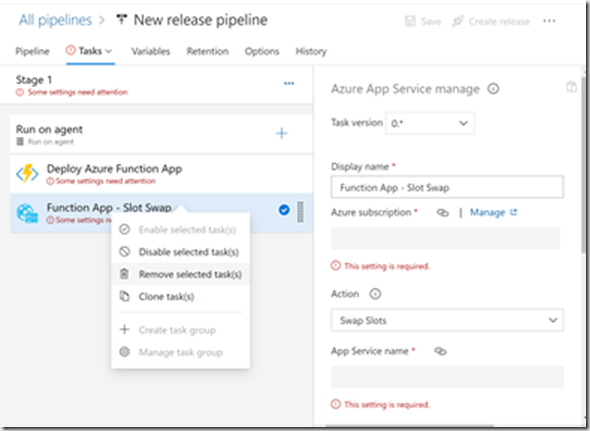
Task: Click the task info icon next to Azure App Service manage
Action: (x=493, y=89)
